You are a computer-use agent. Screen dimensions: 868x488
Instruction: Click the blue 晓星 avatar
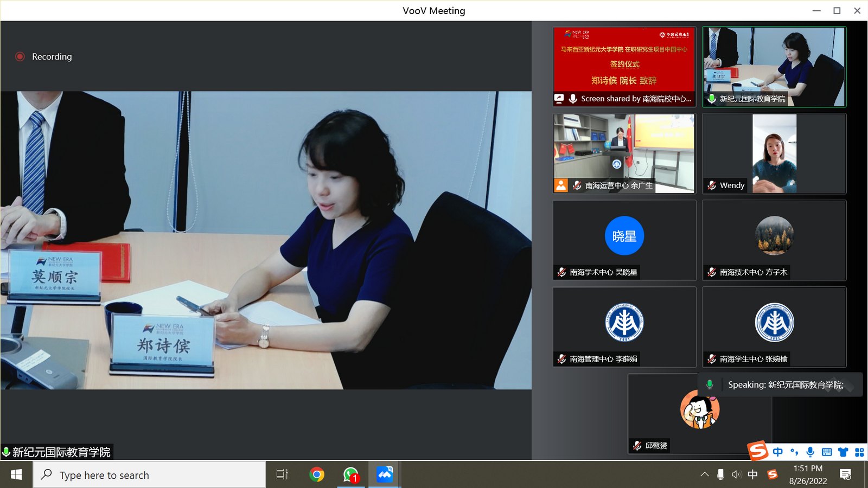pyautogui.click(x=624, y=236)
